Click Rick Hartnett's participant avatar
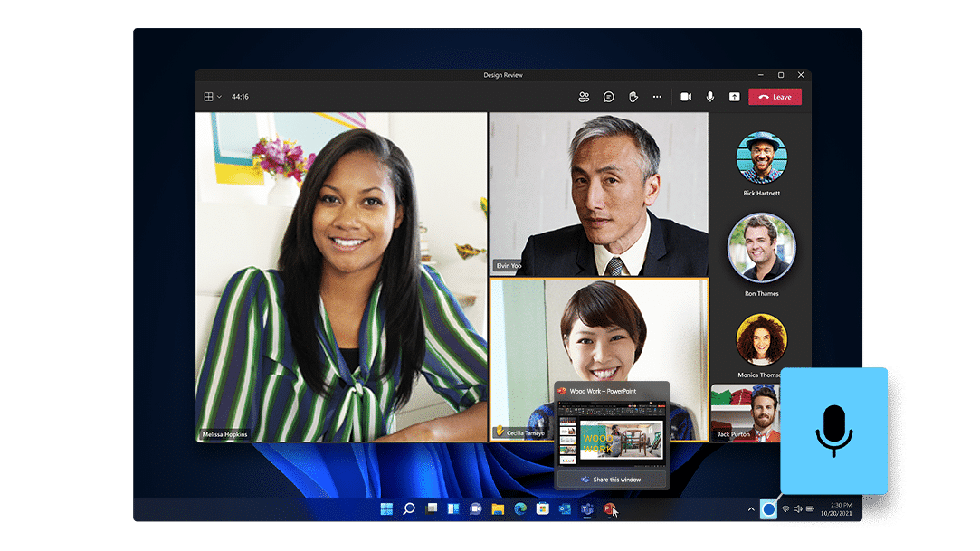This screenshot has width=980, height=551. (761, 159)
